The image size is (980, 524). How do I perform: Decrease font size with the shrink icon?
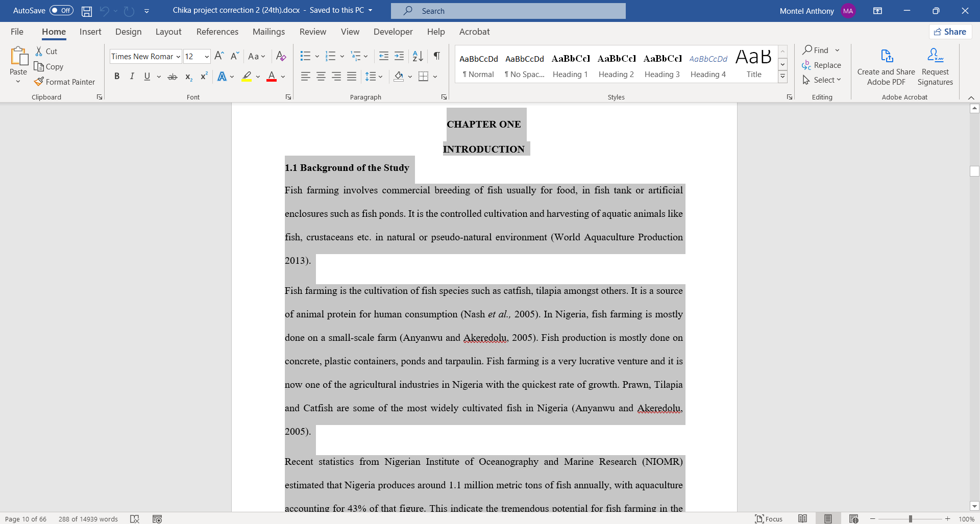coord(234,56)
